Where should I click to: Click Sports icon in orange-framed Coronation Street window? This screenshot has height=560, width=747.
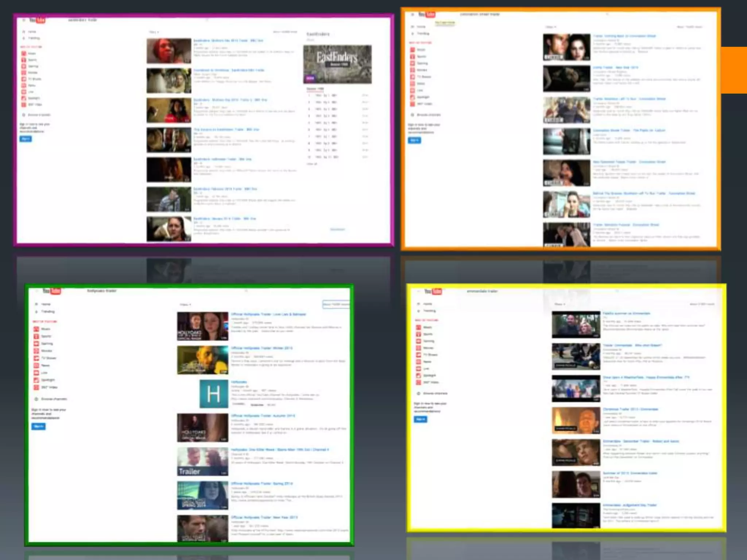[413, 57]
